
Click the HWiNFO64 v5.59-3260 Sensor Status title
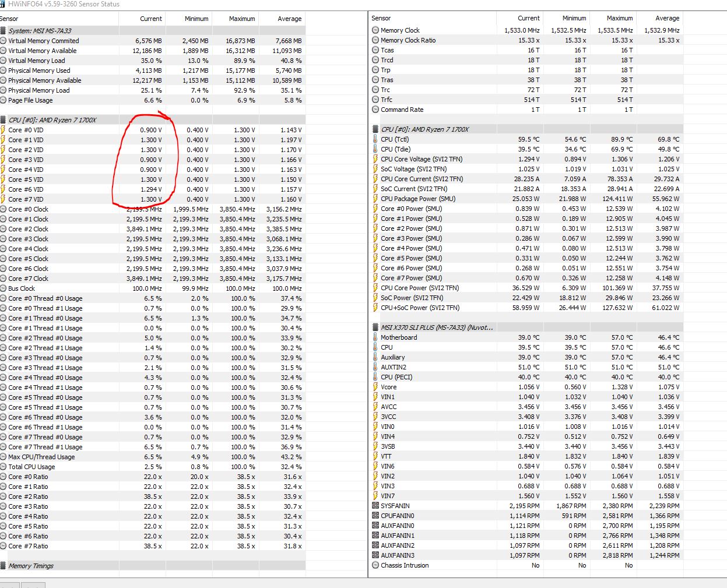point(64,4)
